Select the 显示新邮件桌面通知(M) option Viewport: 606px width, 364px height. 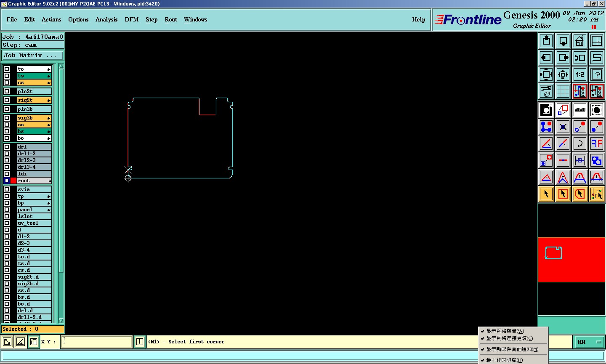[512, 349]
